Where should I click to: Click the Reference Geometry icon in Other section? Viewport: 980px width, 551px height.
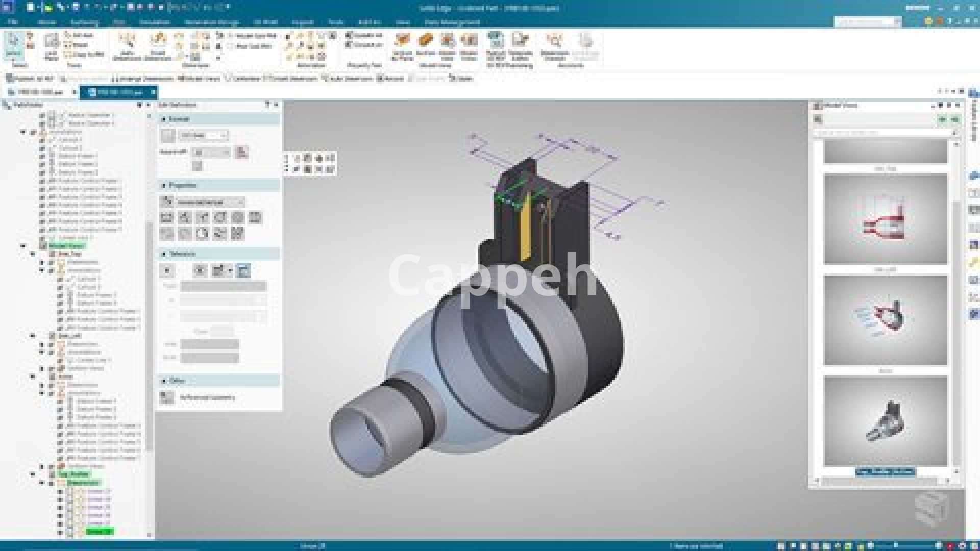click(167, 397)
